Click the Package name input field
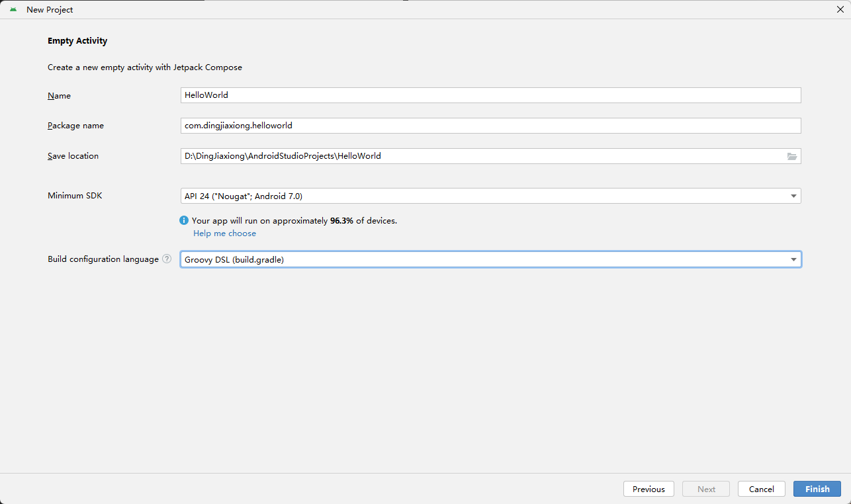Screen dimensions: 851x504 tap(490, 126)
